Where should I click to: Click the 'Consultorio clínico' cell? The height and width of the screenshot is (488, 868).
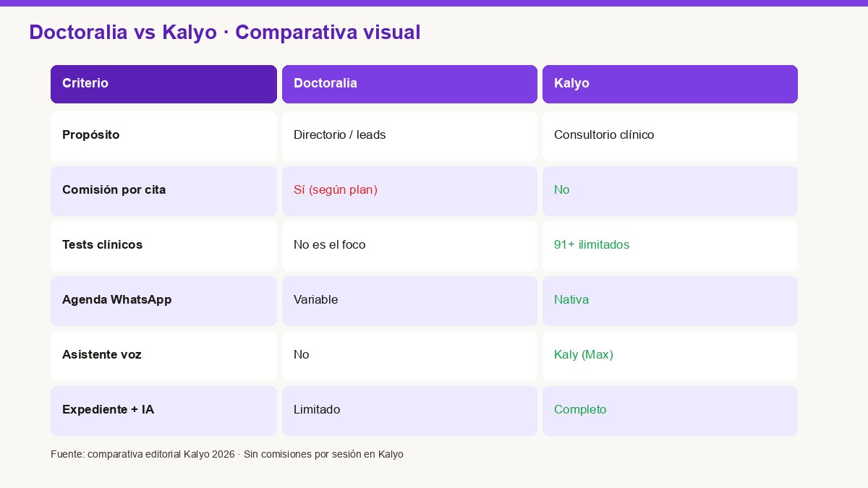670,136
